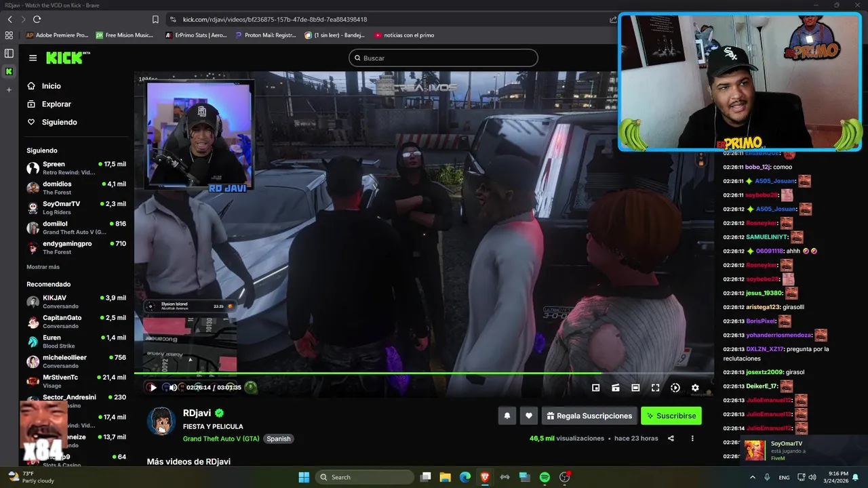868x488 pixels.
Task: Click the green Suscribirse button
Action: tap(671, 416)
